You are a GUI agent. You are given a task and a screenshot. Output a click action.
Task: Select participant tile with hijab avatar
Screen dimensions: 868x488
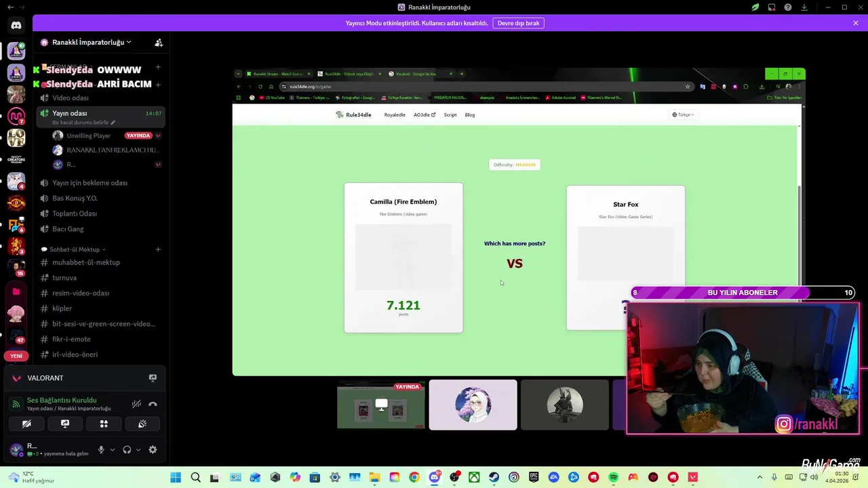click(473, 405)
